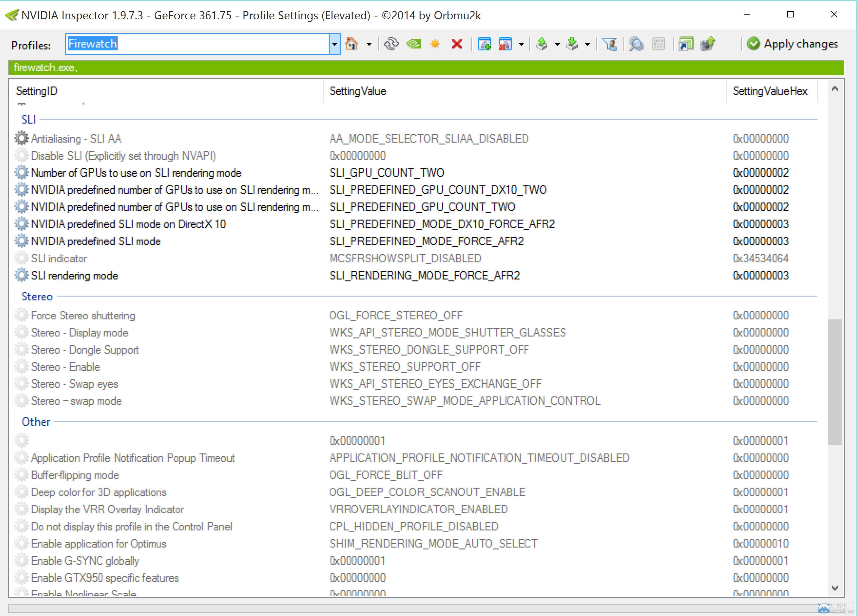This screenshot has width=857, height=616.
Task: Select the NVIDIA predefined SLI mode row
Action: 416,241
